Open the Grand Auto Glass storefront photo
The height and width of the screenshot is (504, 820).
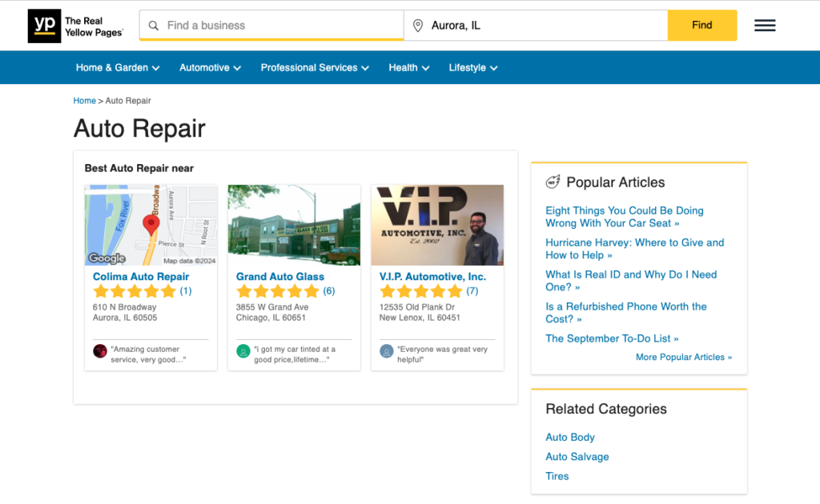tap(294, 225)
